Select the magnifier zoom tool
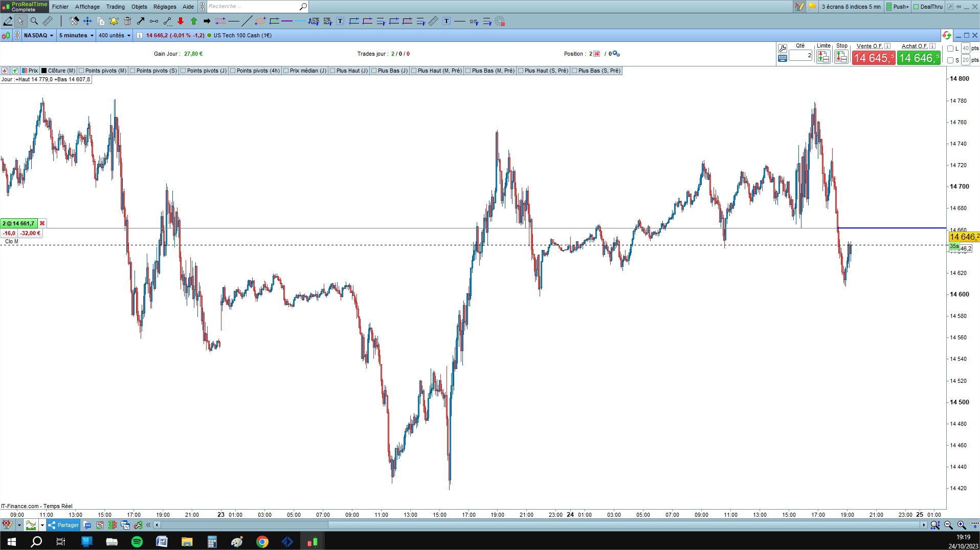 (x=34, y=21)
